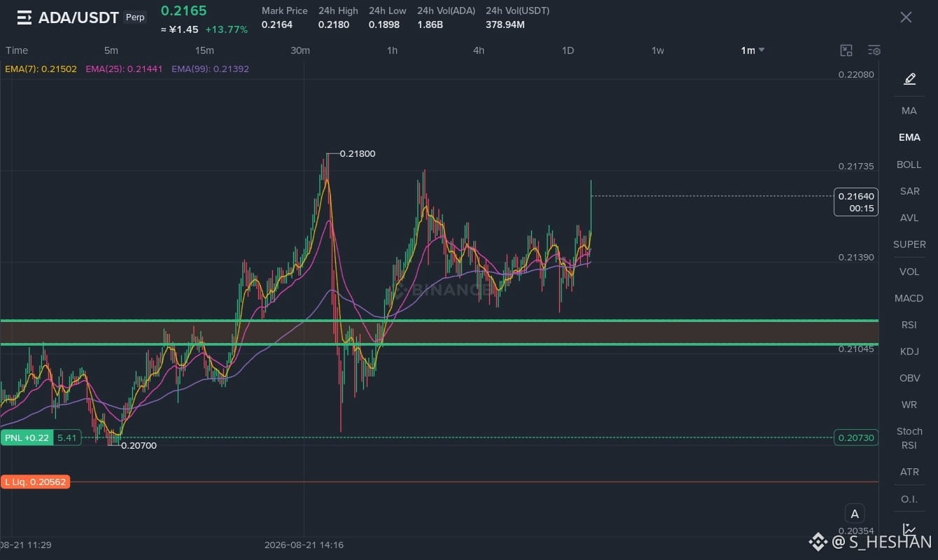Screen dimensions: 938x560
Task: Click the 0.22080 price axis label
Action: 856,74
